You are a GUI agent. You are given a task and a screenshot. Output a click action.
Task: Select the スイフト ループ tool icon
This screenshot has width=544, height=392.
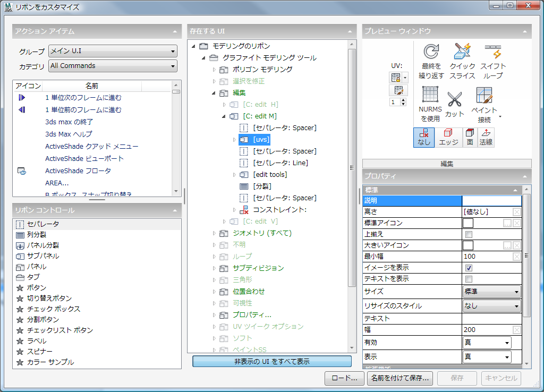493,52
